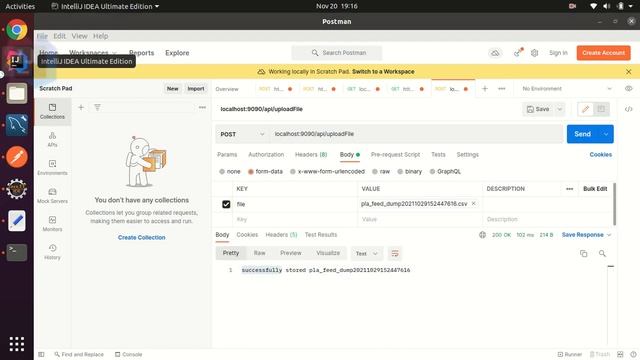Open column options dots beside Bulk Edit
The width and height of the screenshot is (640, 360).
[x=569, y=189]
